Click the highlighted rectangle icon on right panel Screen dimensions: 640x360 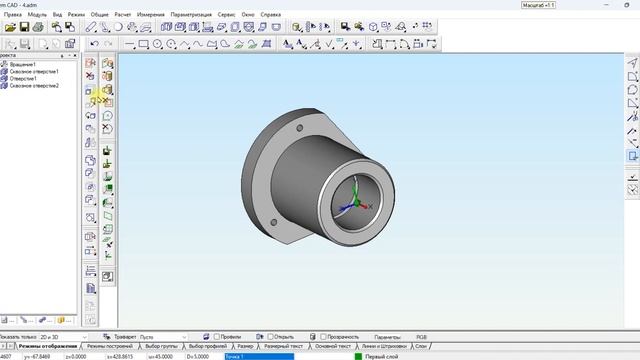point(632,156)
